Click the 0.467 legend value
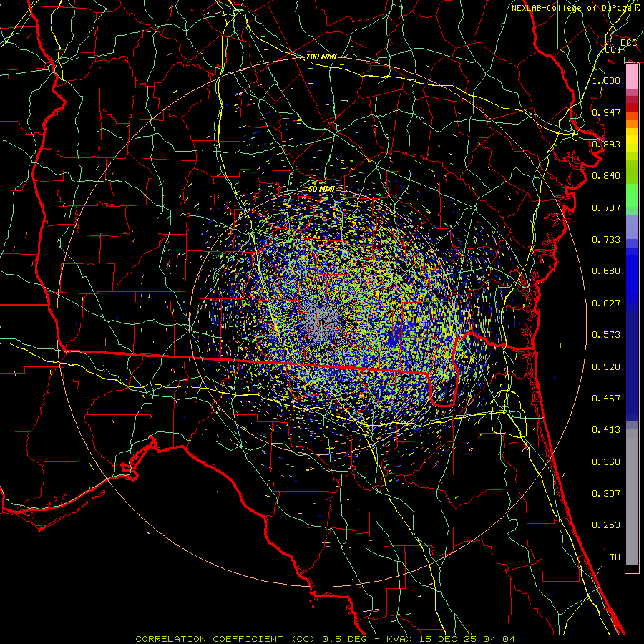Viewport: 644px width, 644px height. coord(606,399)
